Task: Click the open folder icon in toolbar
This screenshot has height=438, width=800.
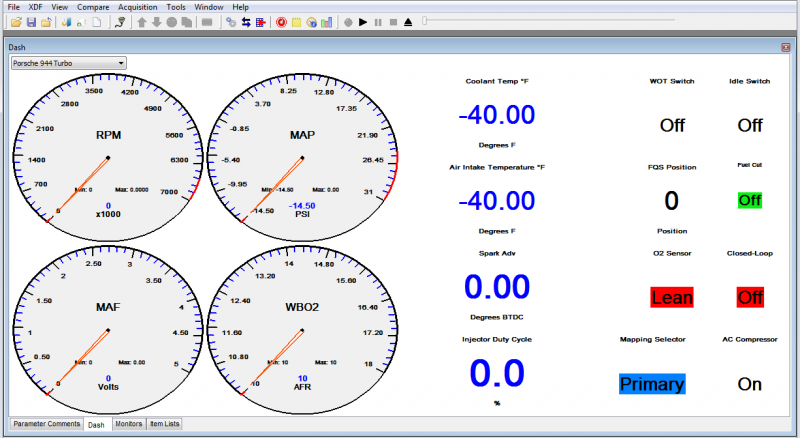Action: tap(16, 21)
